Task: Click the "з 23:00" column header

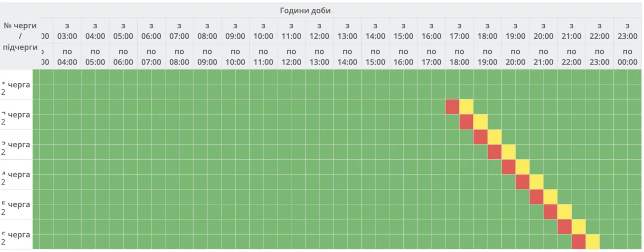Action: (627, 31)
